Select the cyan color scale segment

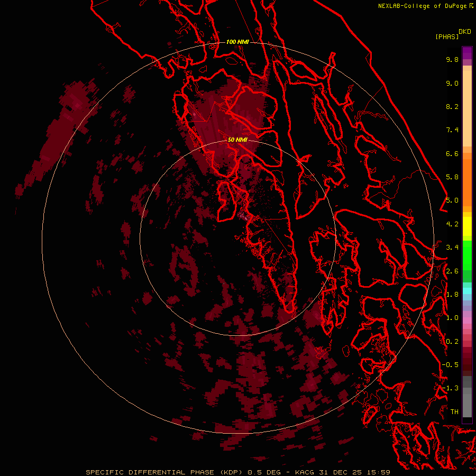tap(467, 290)
